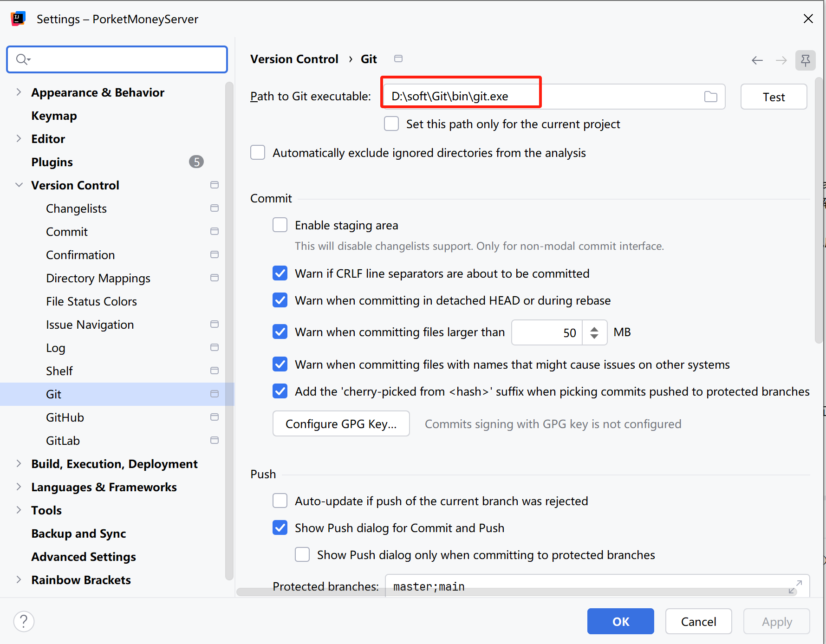Collapse the Version Control section
826x644 pixels.
19,185
